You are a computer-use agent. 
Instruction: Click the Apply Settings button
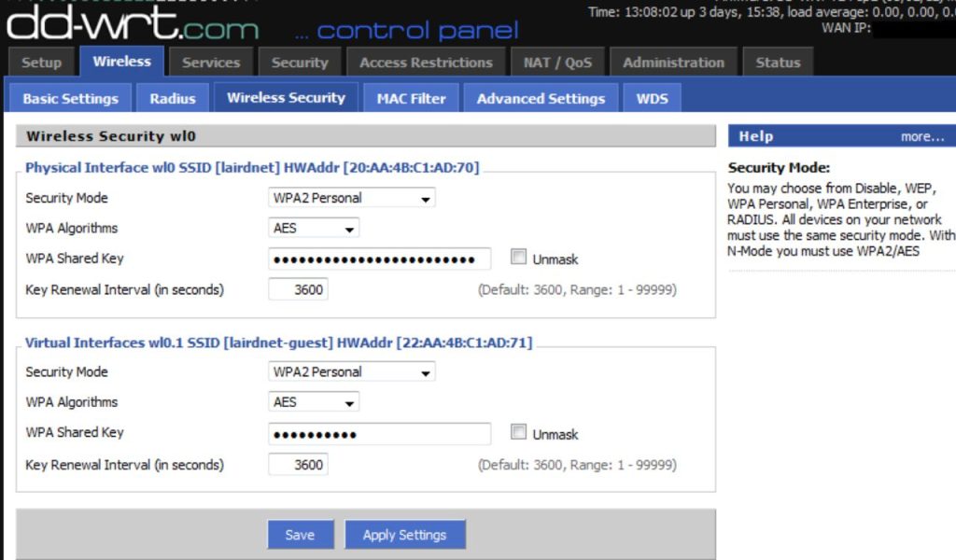pos(405,534)
